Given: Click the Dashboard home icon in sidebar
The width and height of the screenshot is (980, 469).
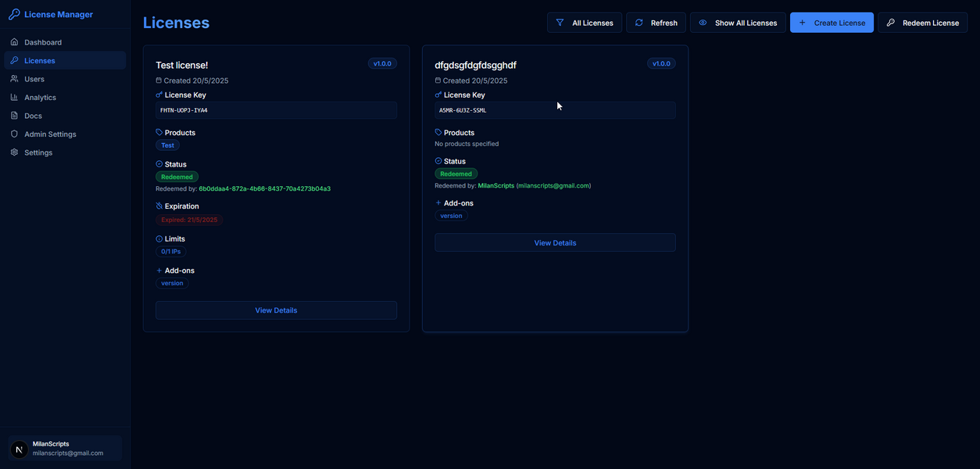Looking at the screenshot, I should tap(14, 42).
